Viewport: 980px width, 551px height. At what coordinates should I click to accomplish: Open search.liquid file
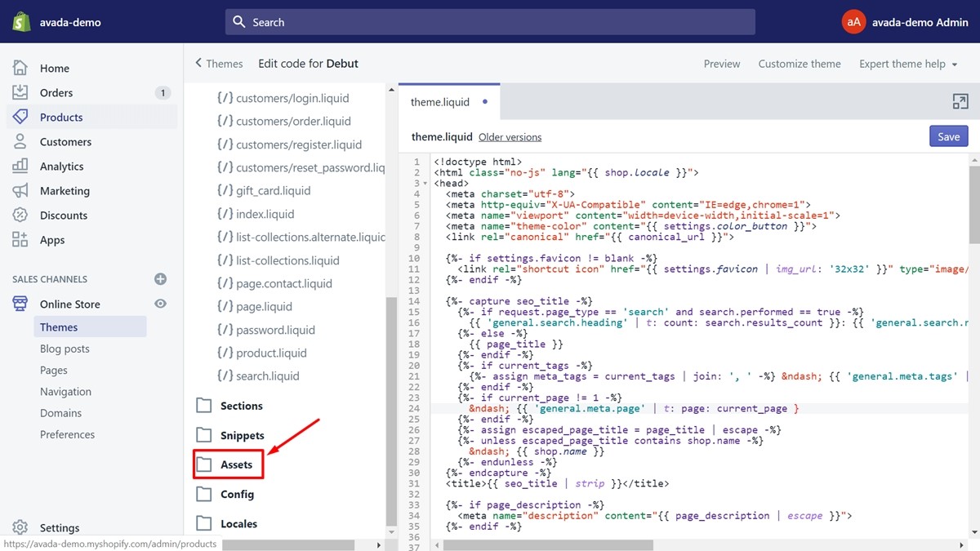[x=268, y=376]
